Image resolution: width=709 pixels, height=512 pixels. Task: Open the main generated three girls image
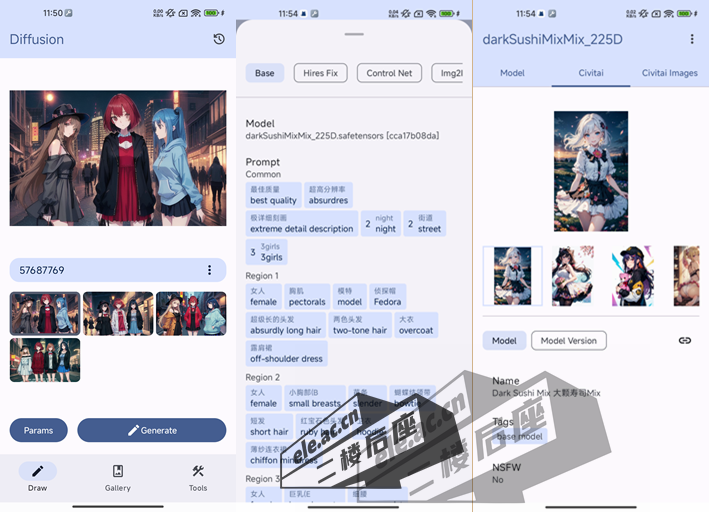coord(118,158)
